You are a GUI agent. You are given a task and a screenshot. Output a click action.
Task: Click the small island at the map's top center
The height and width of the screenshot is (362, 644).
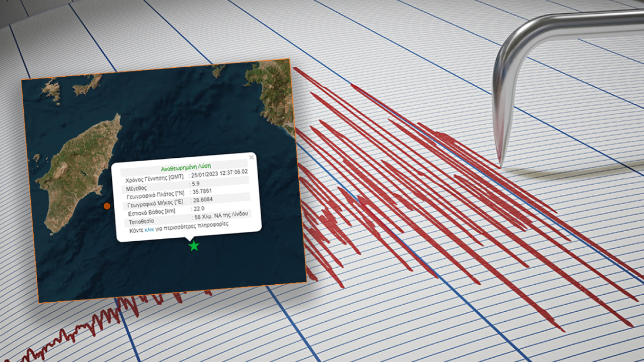click(218, 71)
